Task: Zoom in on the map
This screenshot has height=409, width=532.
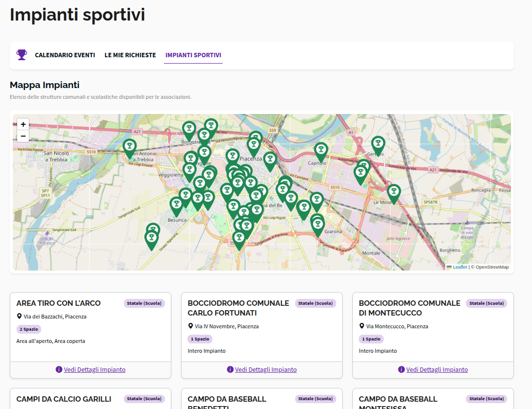Action: tap(23, 124)
